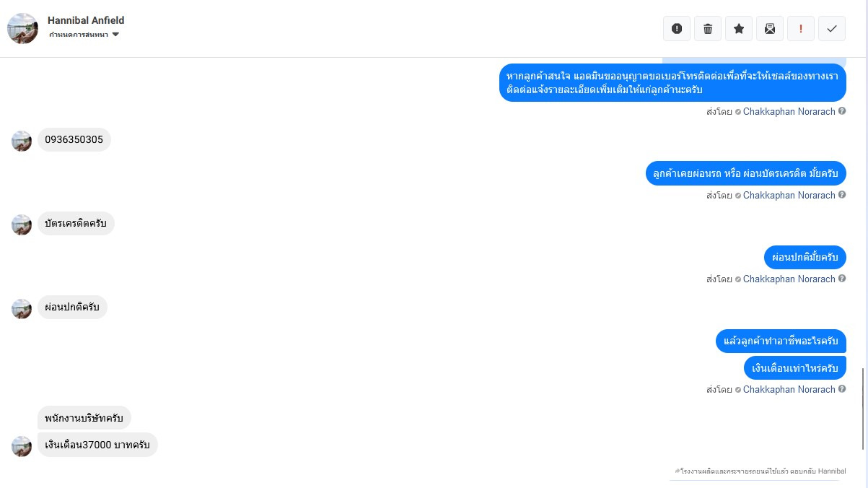This screenshot has width=868, height=488.
Task: Open Chakkaphan Norarach link under ผ่อนปกติมั้ยครับ
Action: pyautogui.click(x=789, y=279)
